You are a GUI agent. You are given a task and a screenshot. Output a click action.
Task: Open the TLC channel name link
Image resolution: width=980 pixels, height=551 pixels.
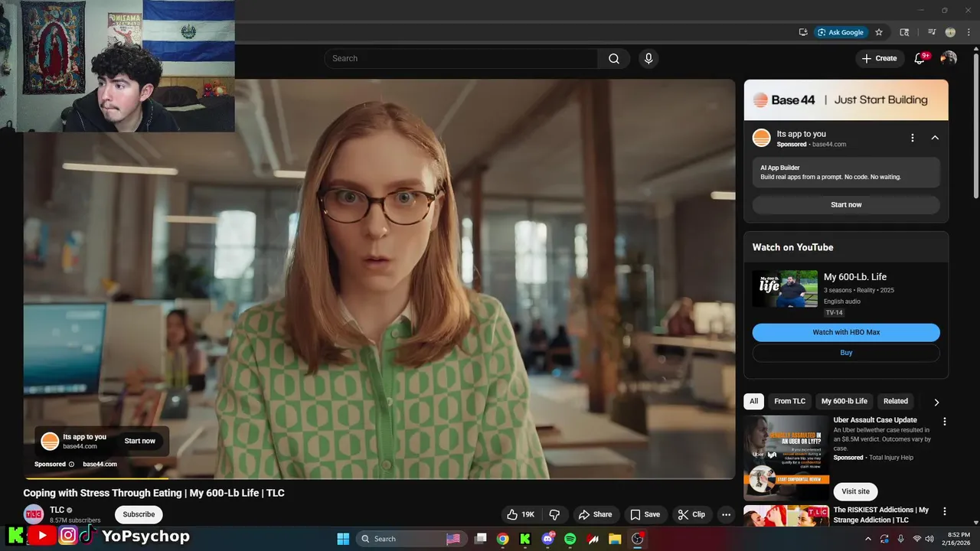(57, 510)
